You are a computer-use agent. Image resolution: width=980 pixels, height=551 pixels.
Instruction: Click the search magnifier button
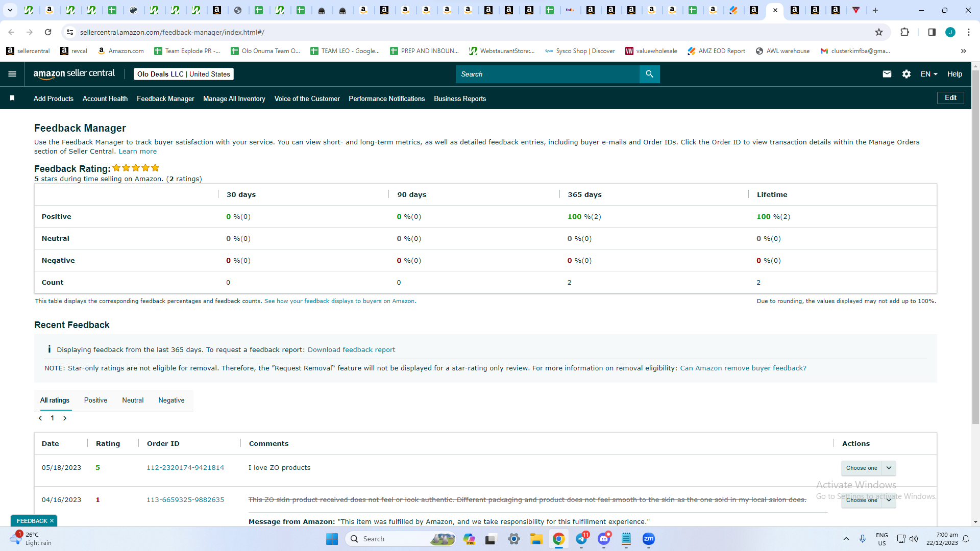point(649,74)
